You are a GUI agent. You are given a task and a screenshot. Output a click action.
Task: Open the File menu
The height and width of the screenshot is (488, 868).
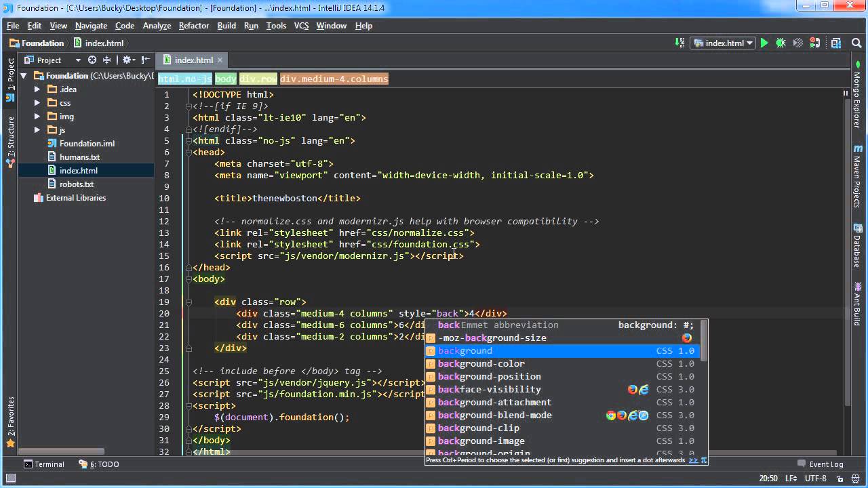pos(13,26)
